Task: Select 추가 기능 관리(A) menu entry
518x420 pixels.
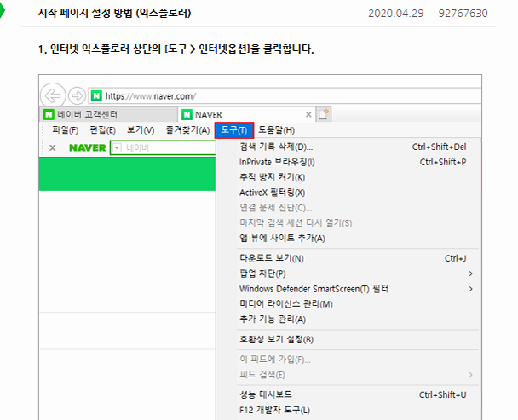Action: click(x=348, y=319)
